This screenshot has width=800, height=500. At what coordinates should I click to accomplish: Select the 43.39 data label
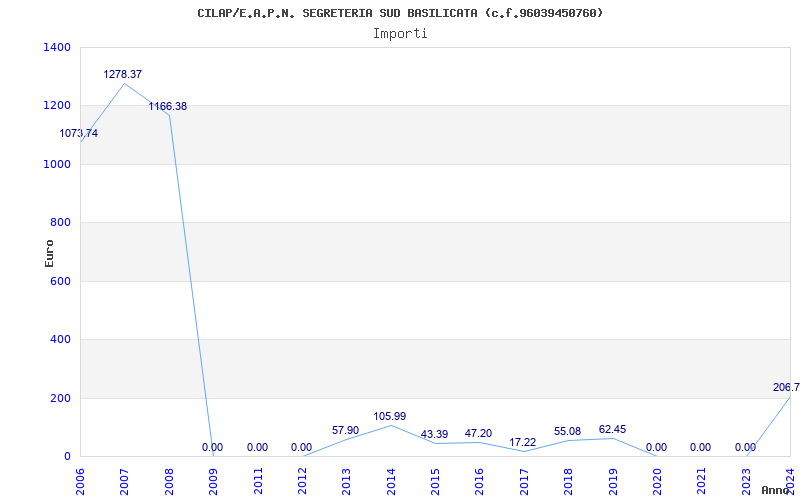(434, 435)
